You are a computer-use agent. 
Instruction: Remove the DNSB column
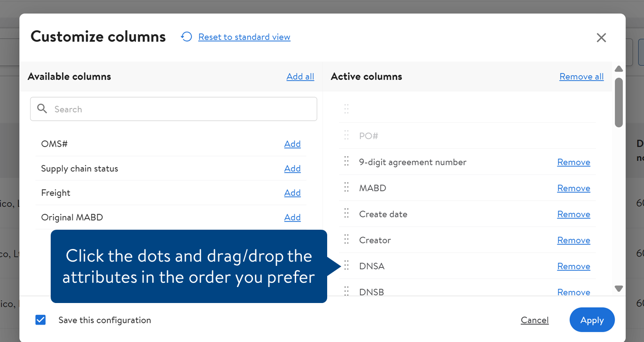pos(574,292)
